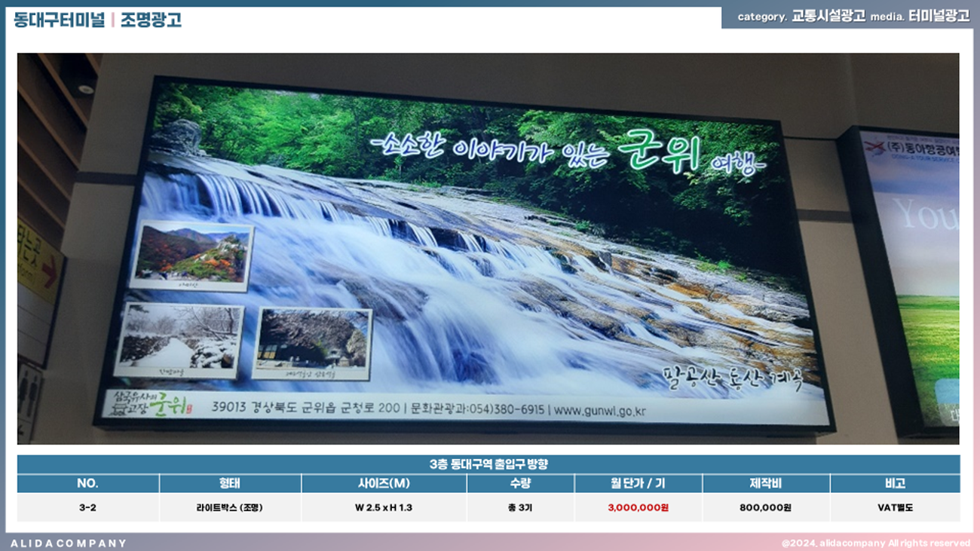980x551 pixels.
Task: Click the 동대구터미널 title text
Action: (59, 20)
